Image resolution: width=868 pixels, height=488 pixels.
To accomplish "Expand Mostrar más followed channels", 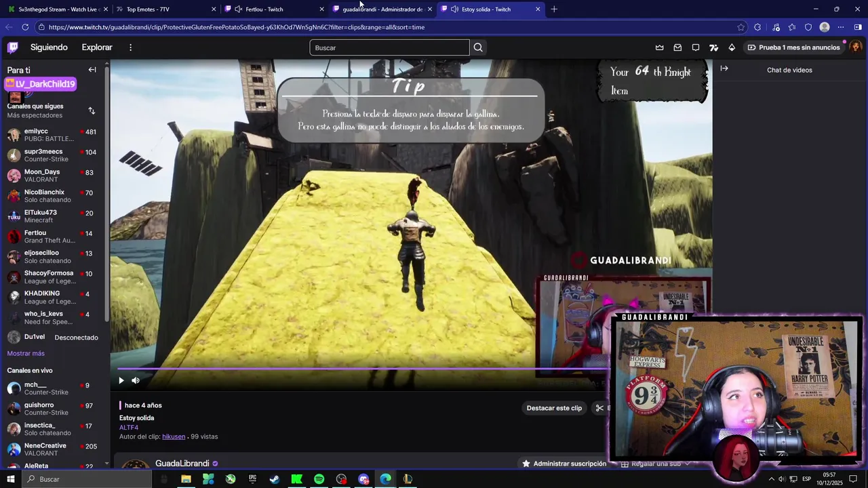I will click(26, 353).
